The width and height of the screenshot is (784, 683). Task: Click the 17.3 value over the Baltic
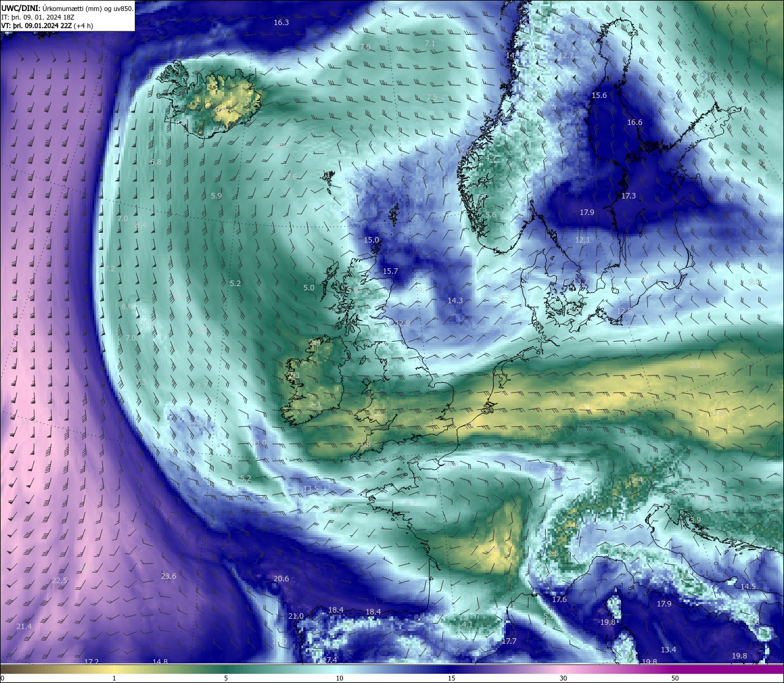coord(628,195)
